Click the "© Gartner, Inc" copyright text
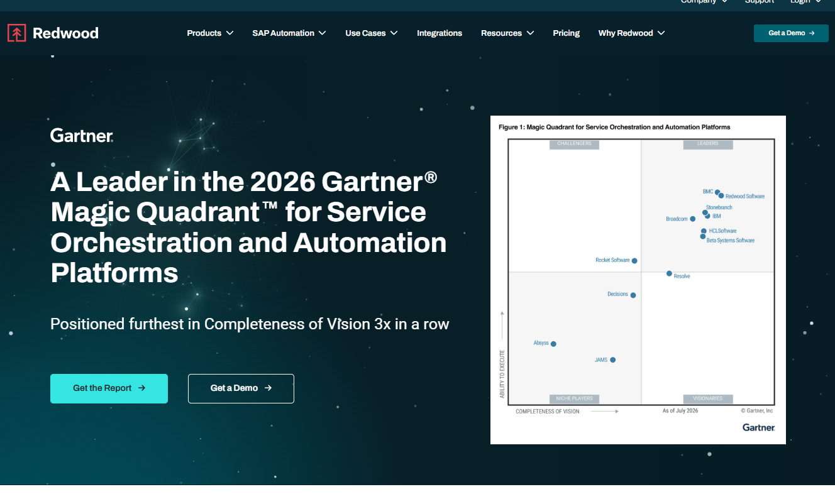 coord(757,411)
